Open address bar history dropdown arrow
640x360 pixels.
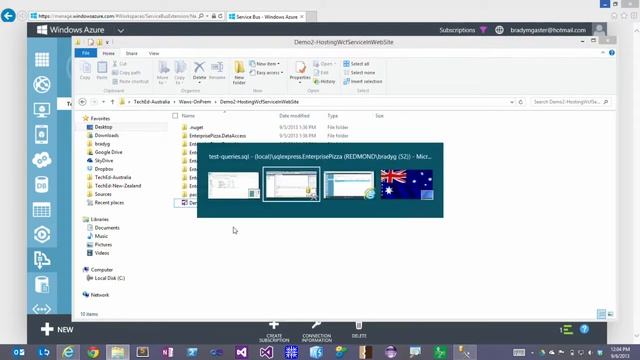pos(512,102)
